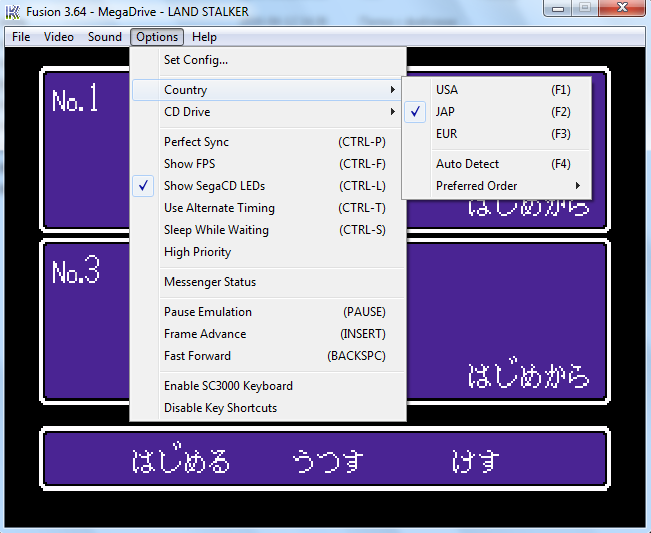Toggle Messenger Status option

coord(268,282)
